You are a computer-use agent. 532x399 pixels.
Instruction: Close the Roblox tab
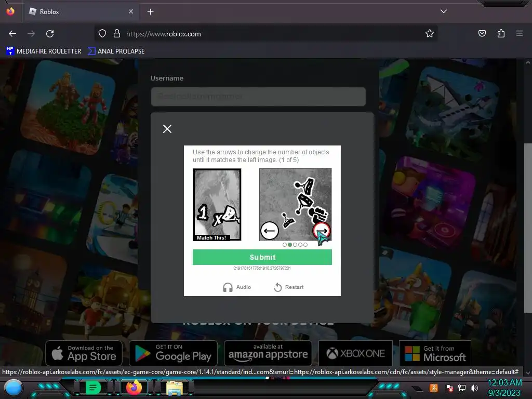[x=130, y=11]
